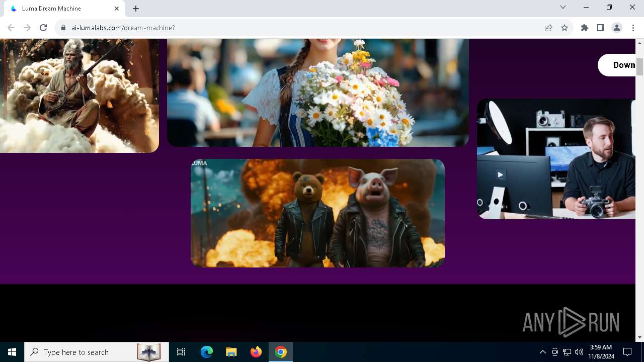
Task: Open the Windows Start menu
Action: [x=12, y=352]
